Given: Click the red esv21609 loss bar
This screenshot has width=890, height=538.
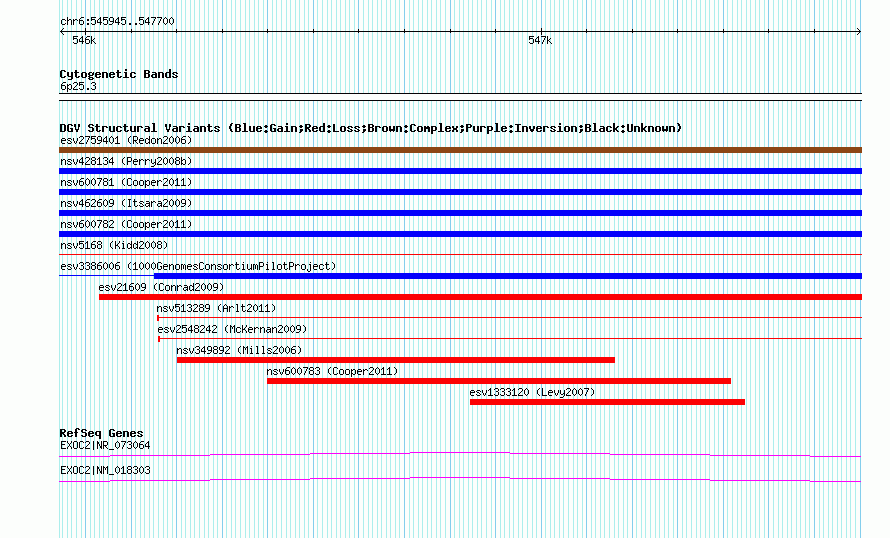Looking at the screenshot, I should [x=480, y=297].
